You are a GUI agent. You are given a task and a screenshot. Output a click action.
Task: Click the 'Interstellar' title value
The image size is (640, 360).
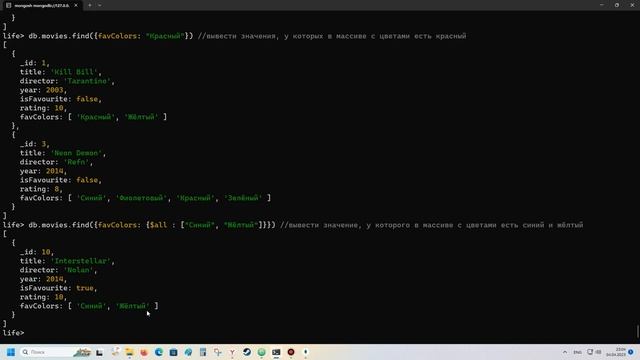coord(81,261)
